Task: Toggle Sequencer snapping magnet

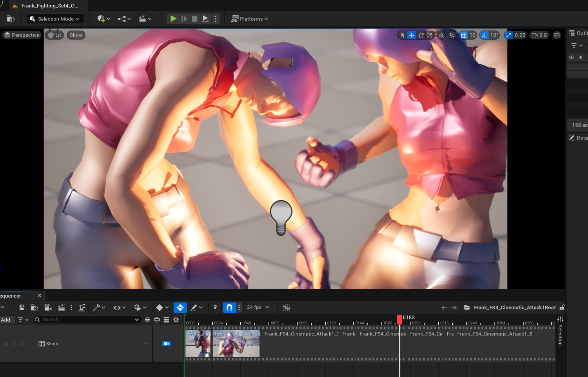Action: click(229, 308)
